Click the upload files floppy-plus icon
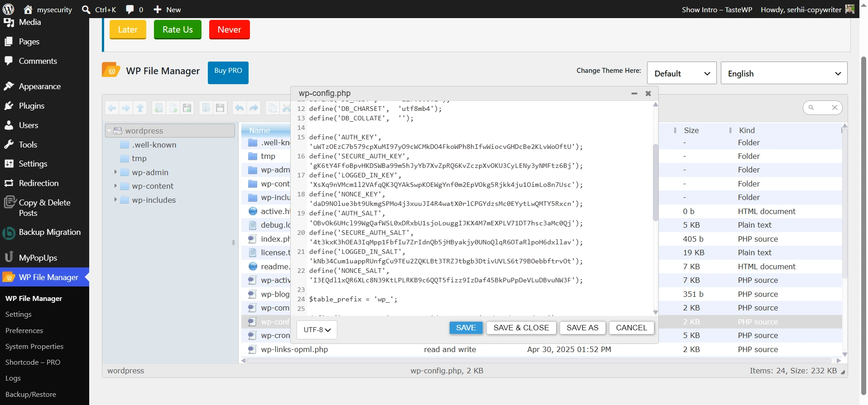Viewport: 868px width, 405px height. (187, 108)
